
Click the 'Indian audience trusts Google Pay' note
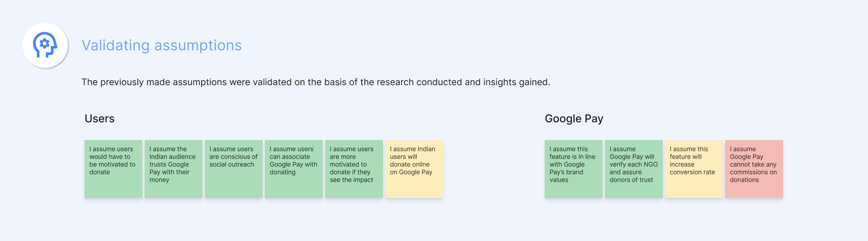point(174,169)
